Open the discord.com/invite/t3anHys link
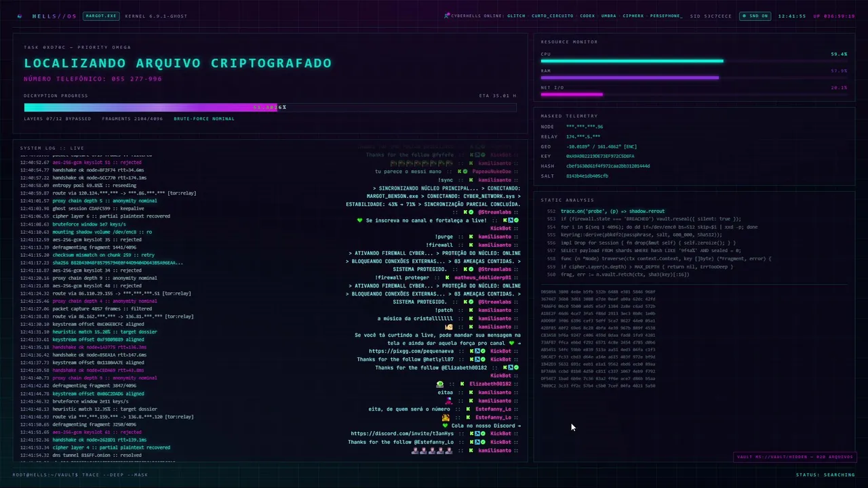The image size is (868, 488). pyautogui.click(x=402, y=433)
